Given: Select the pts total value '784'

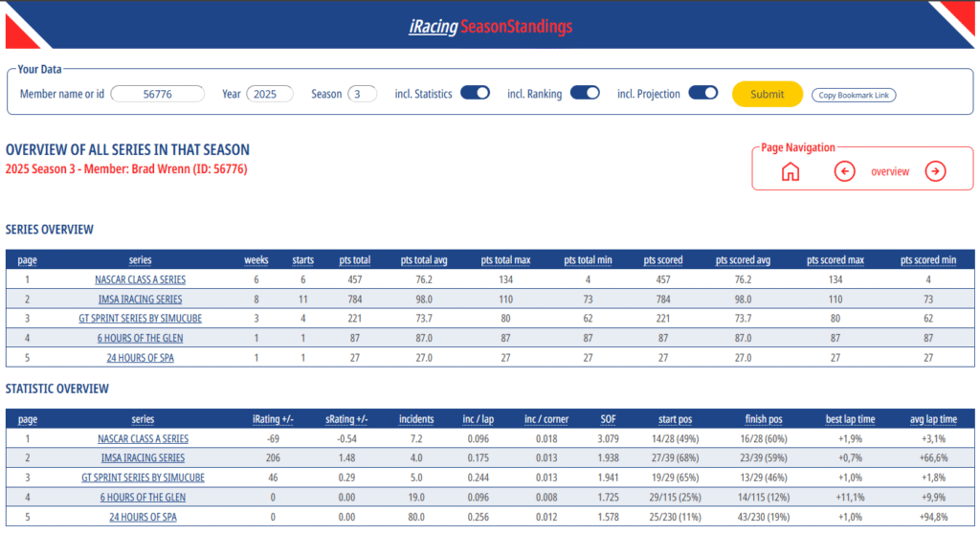Looking at the screenshot, I should [355, 299].
